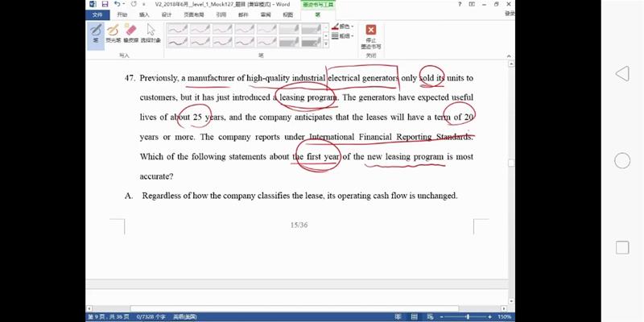Pick first pen style in top row

177,29
